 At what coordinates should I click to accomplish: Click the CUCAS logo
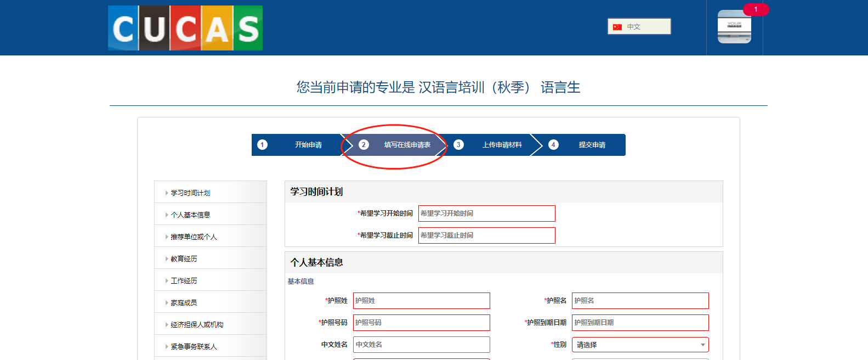coord(185,28)
